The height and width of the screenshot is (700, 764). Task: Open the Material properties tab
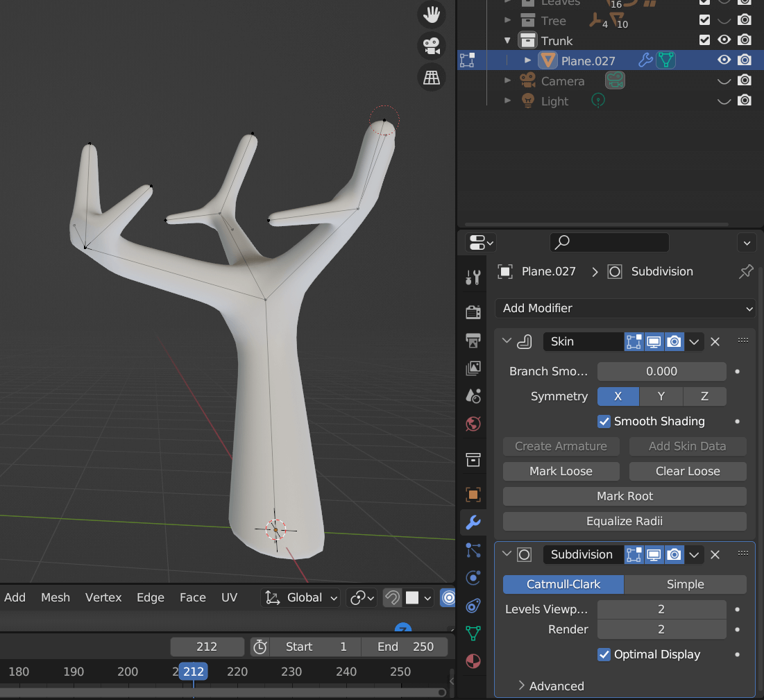[x=473, y=661]
